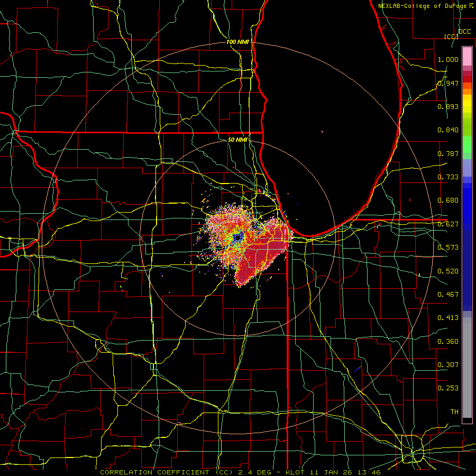This screenshot has height=476, width=476.
Task: Pick the light pink segment of the color bar
Action: click(x=467, y=56)
